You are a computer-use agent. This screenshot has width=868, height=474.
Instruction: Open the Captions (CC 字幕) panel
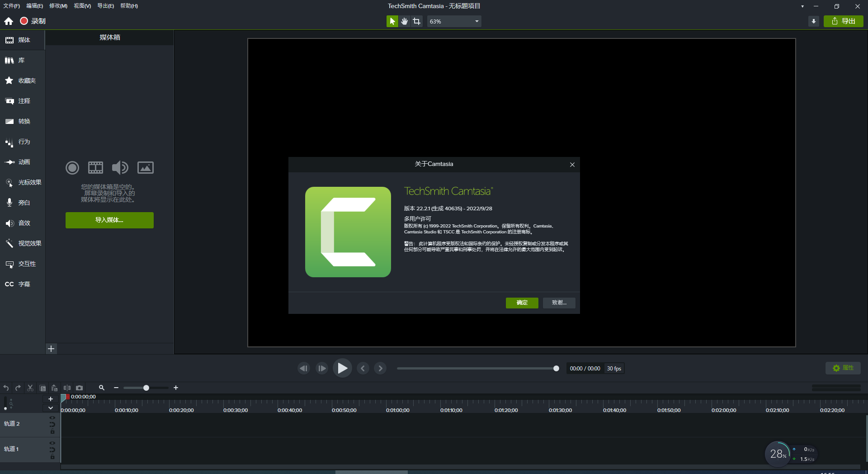19,284
